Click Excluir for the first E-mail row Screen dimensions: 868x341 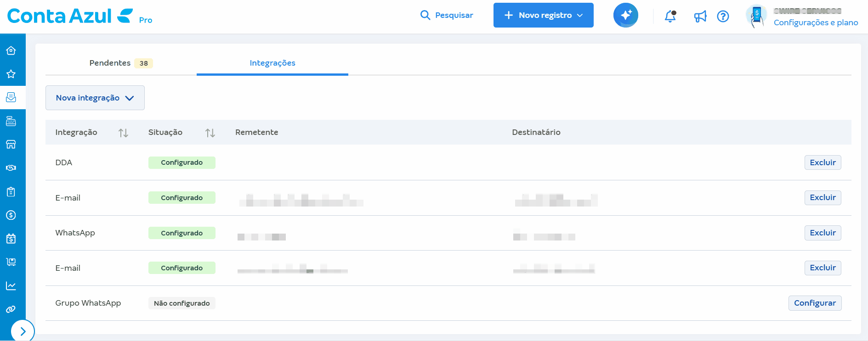click(x=823, y=197)
